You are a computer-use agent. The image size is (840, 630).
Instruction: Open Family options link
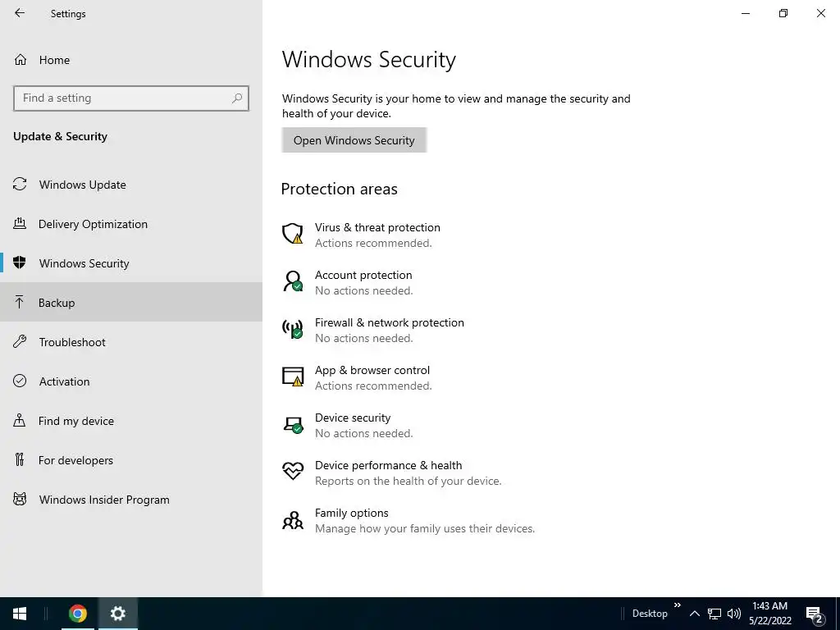351,513
